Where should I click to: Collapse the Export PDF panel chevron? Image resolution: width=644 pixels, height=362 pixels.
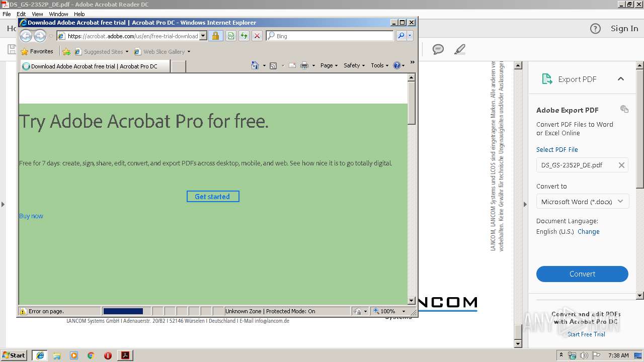click(x=621, y=79)
